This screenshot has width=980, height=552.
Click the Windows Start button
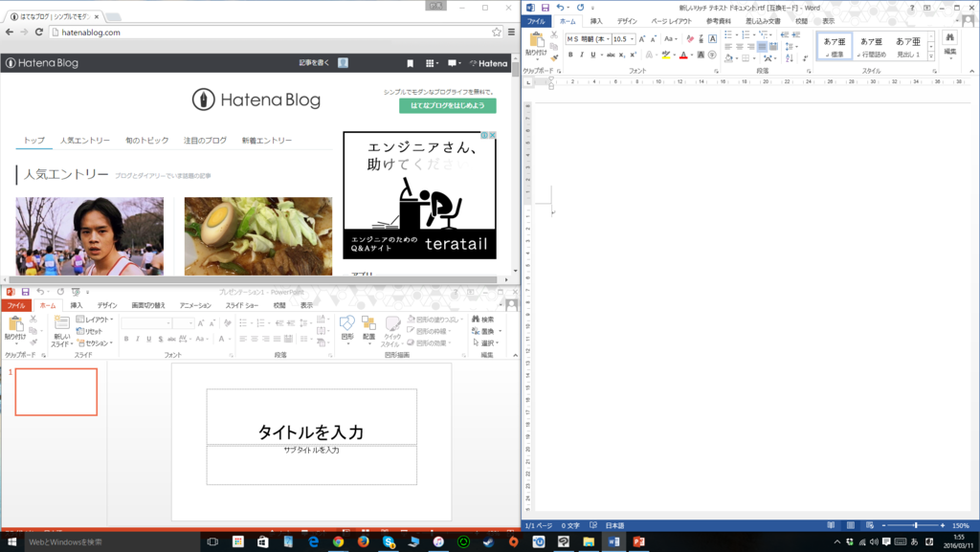coord(11,542)
